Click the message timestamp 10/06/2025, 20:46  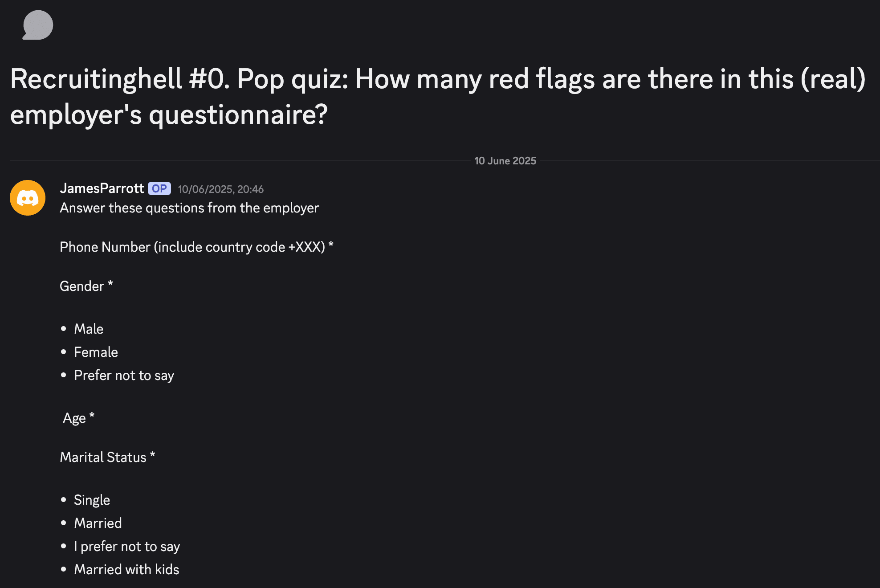[x=221, y=189]
